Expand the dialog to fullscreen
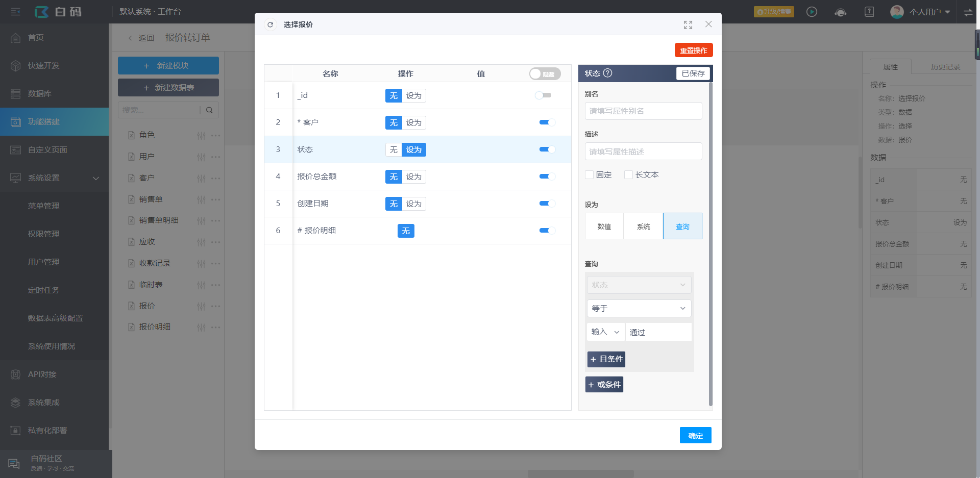Image resolution: width=980 pixels, height=478 pixels. pos(688,24)
